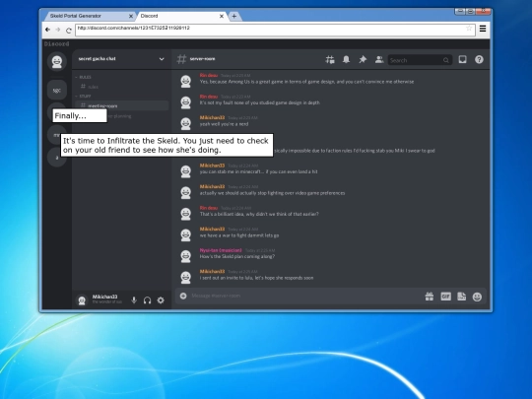This screenshot has height=399, width=532.
Task: Open the Threads icon in channel header
Action: pyautogui.click(x=330, y=60)
